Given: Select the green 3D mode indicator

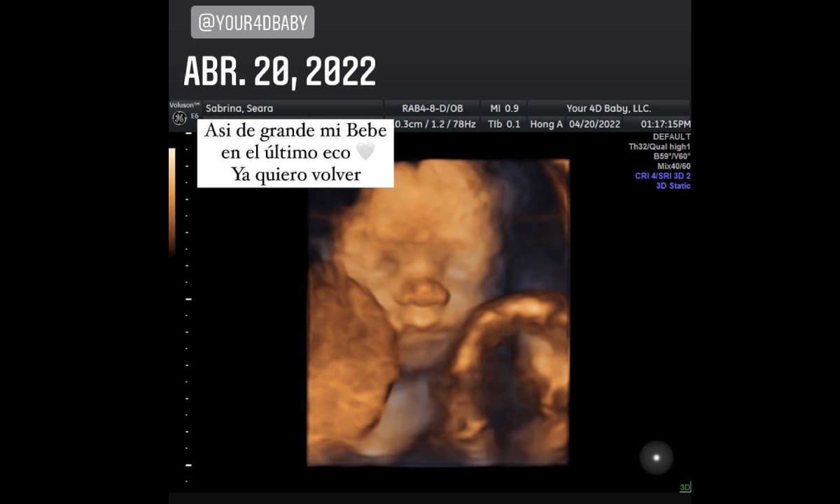Looking at the screenshot, I should tap(685, 487).
